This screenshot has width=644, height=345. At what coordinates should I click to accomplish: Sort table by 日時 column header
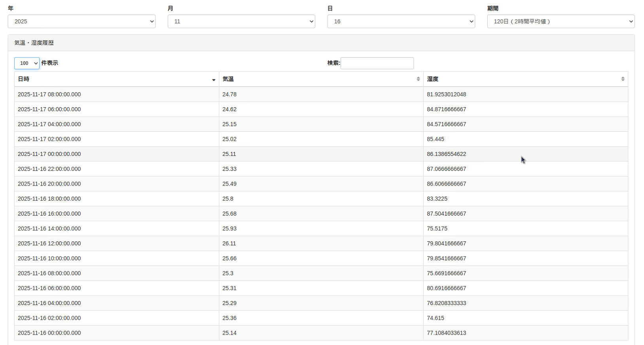pos(24,79)
